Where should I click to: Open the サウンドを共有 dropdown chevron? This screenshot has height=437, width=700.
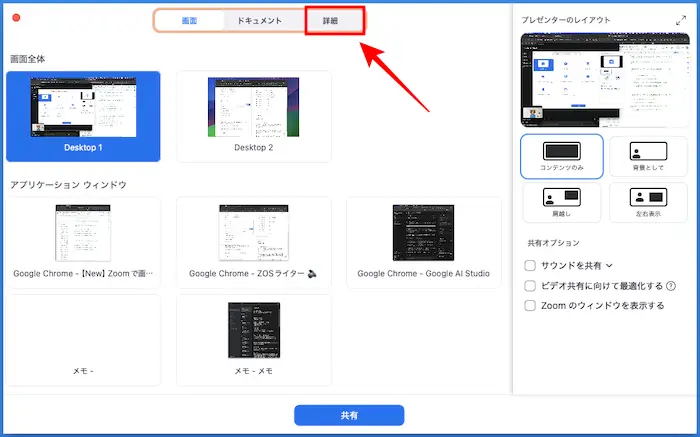609,266
